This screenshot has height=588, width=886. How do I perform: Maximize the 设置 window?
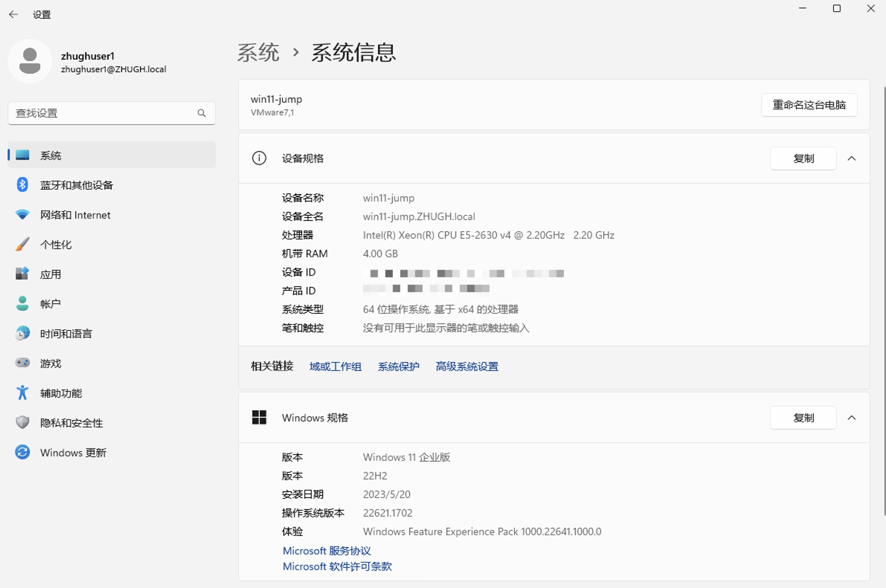pyautogui.click(x=837, y=8)
